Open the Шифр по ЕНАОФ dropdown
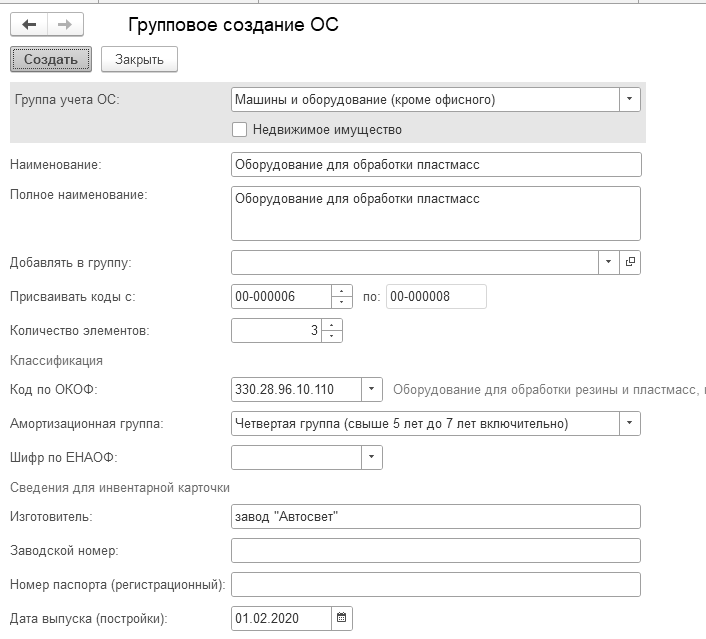 [x=371, y=457]
